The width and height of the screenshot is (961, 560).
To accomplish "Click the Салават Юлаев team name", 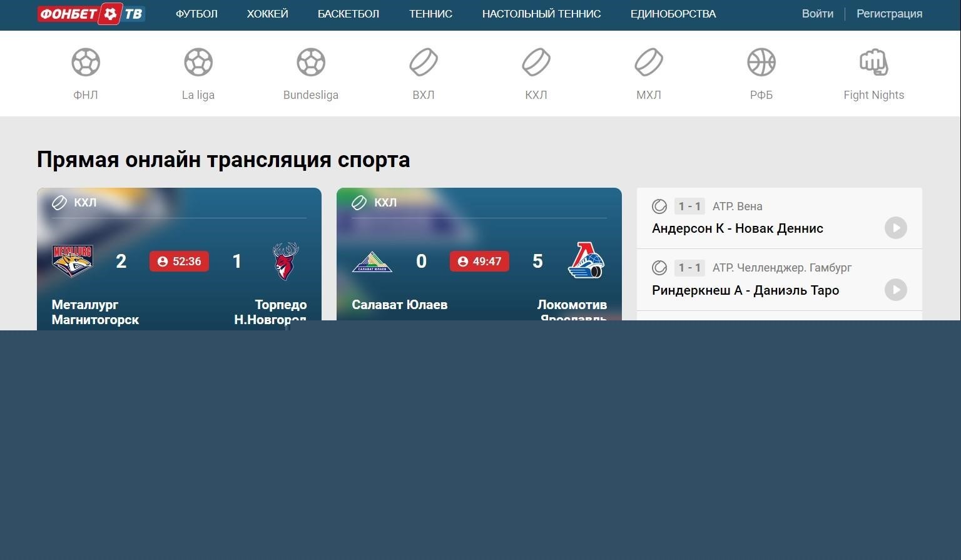I will click(x=400, y=305).
